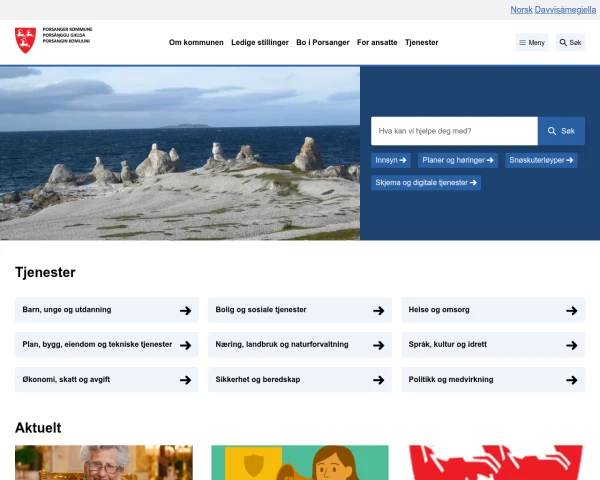This screenshot has width=600, height=480.
Task: Click the header Søk magnifier button
Action: (x=570, y=42)
